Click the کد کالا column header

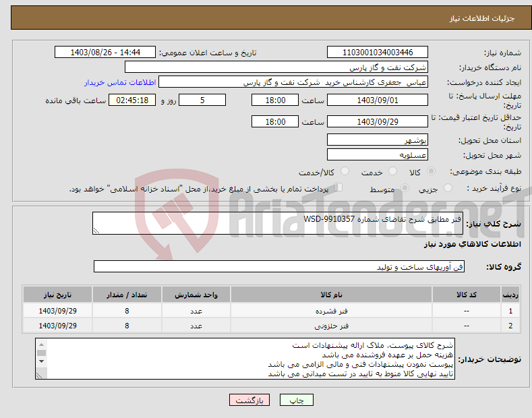[467, 295]
